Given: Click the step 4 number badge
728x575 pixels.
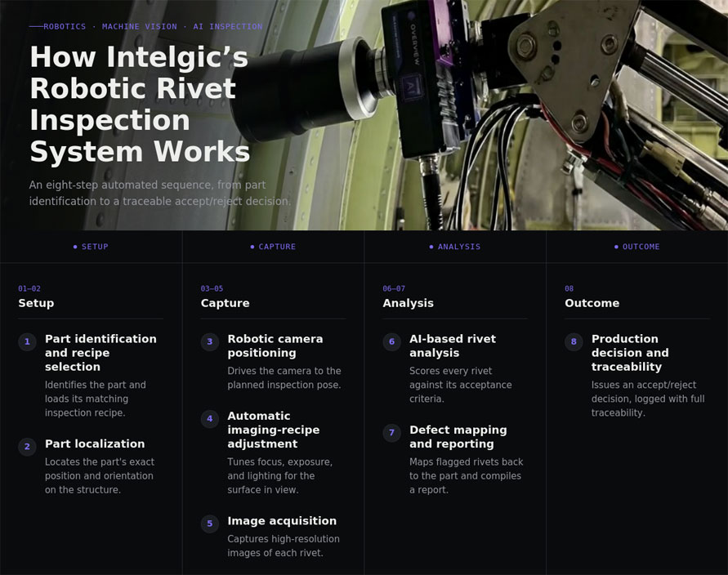Looking at the screenshot, I should [210, 419].
